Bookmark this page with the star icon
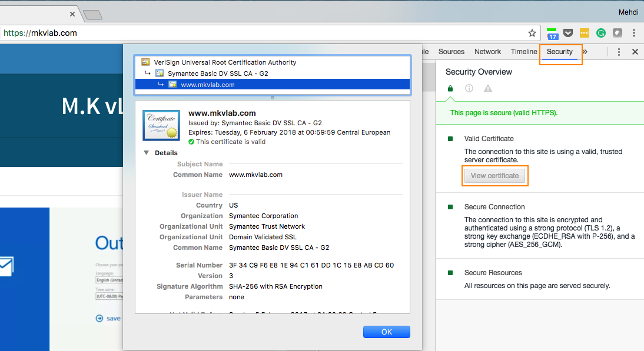Image resolution: width=644 pixels, height=351 pixels. coord(532,33)
